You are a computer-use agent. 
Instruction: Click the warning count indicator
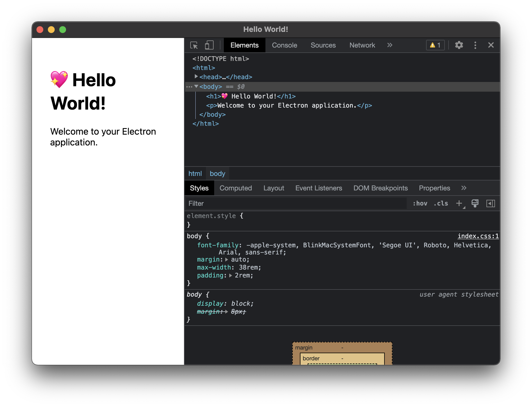(x=435, y=45)
